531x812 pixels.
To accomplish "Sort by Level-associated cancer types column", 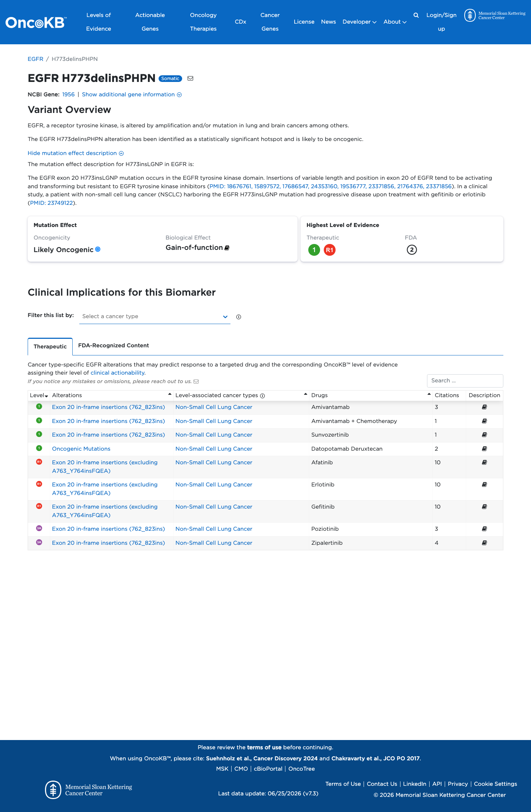I will tap(241, 395).
